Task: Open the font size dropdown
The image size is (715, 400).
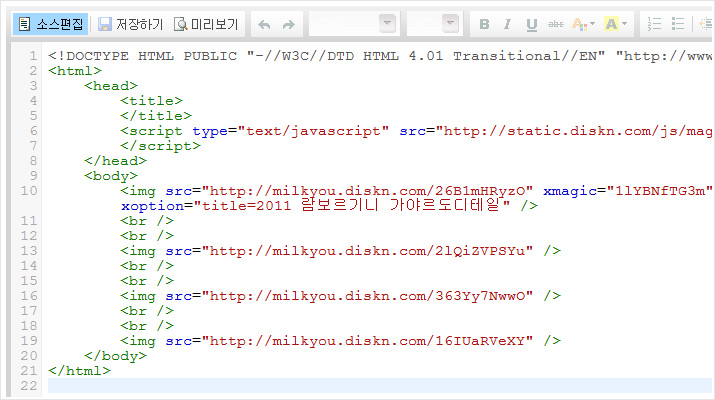Action: (433, 23)
